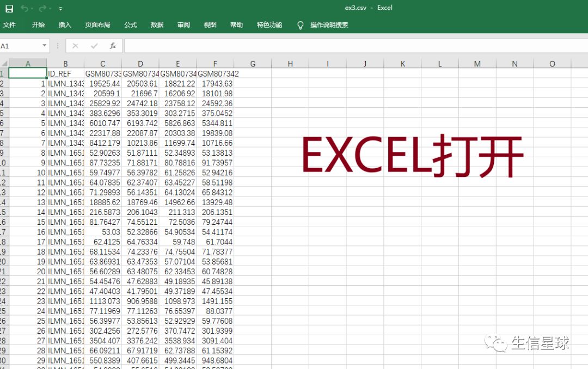Click the Save icon in quick access toolbar
The width and height of the screenshot is (588, 369).
pyautogui.click(x=9, y=9)
